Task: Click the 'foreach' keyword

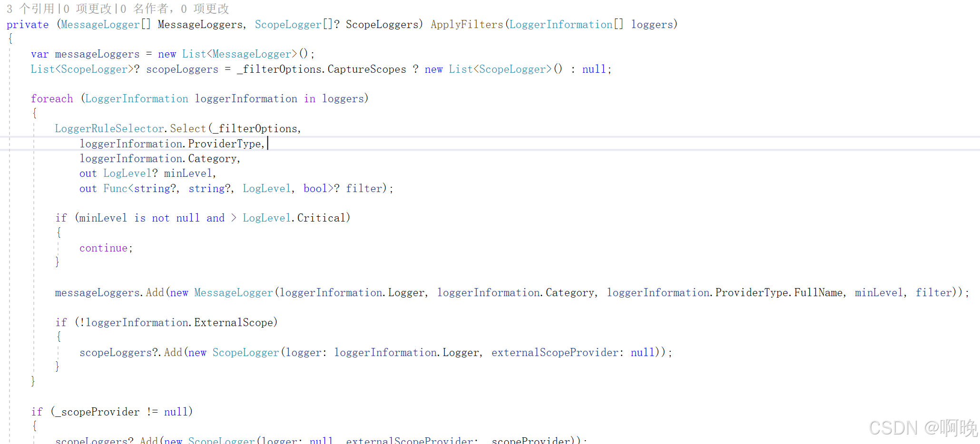Action: click(x=52, y=99)
